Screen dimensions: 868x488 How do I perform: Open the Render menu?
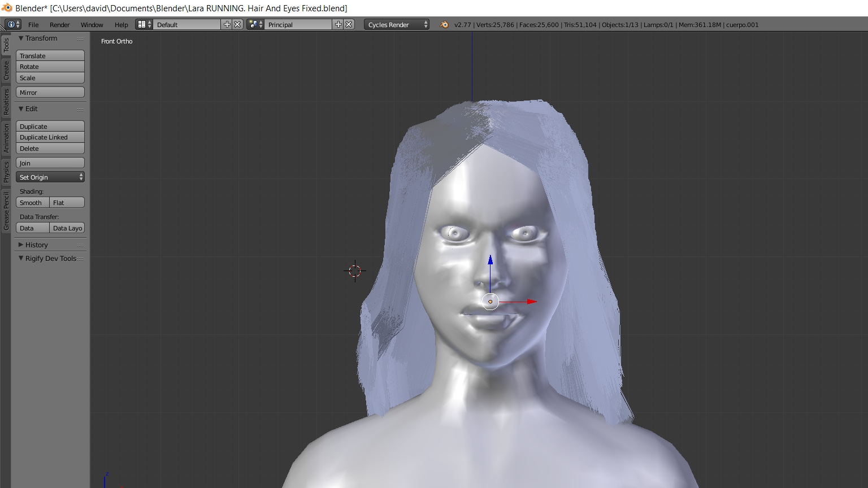(59, 25)
